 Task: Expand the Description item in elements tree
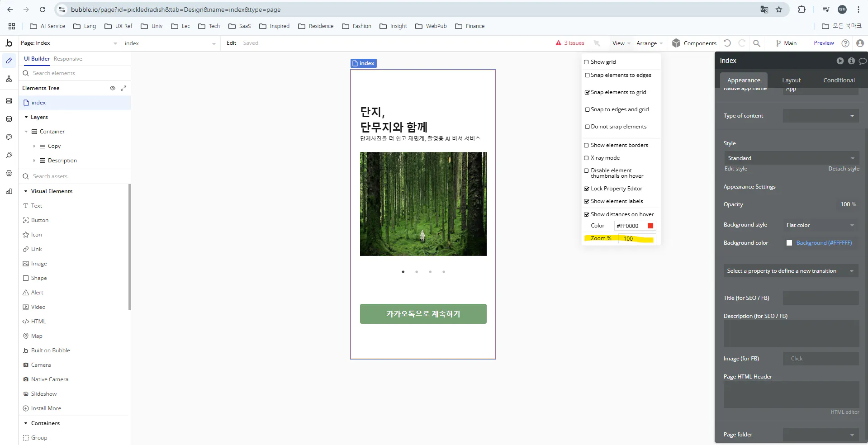(x=34, y=161)
